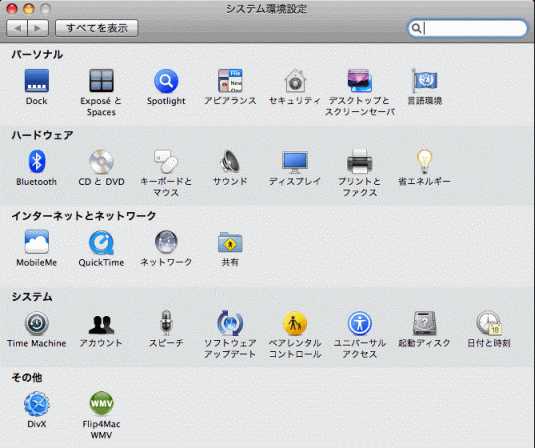Open Spotlight preferences
This screenshot has height=448, width=535.
click(166, 81)
